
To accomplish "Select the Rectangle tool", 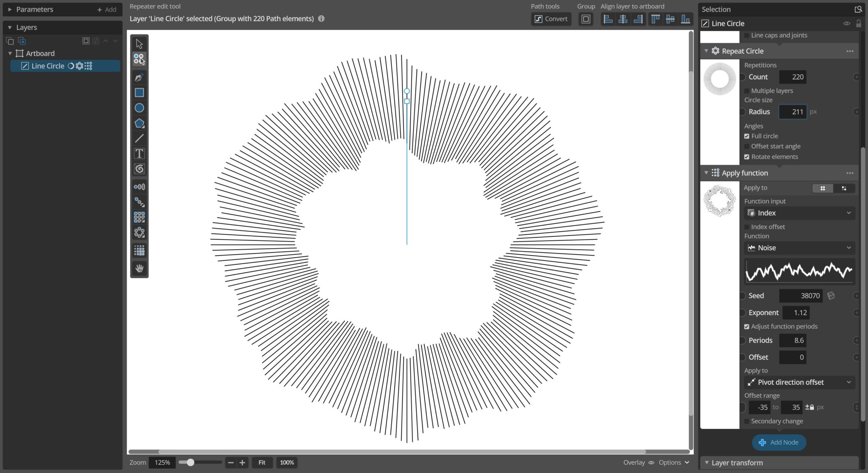I will pos(139,92).
